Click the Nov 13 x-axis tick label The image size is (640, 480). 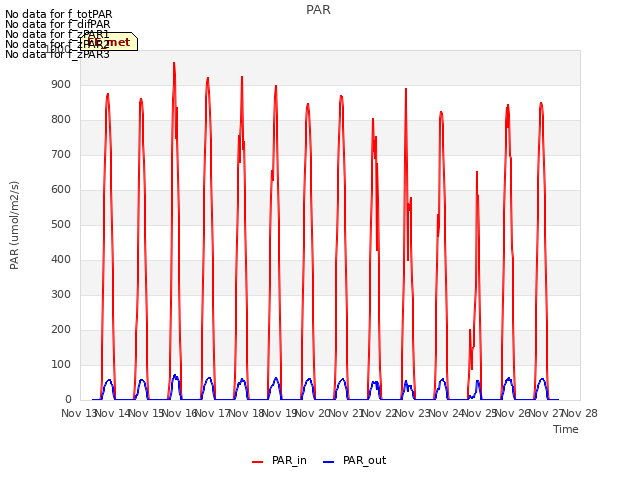[78, 413]
